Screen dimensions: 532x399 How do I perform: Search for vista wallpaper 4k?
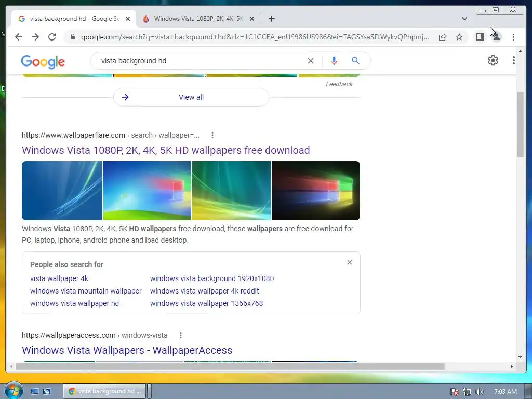tap(59, 278)
